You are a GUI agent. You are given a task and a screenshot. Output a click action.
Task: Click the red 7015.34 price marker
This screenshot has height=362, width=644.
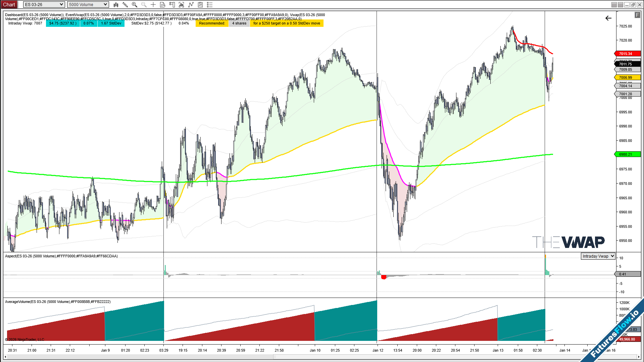(x=627, y=54)
